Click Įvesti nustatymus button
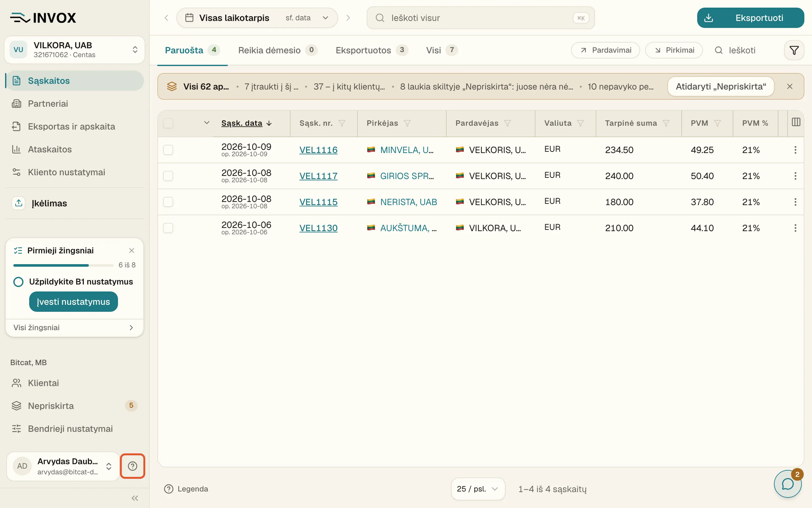The height and width of the screenshot is (508, 812). click(x=74, y=302)
